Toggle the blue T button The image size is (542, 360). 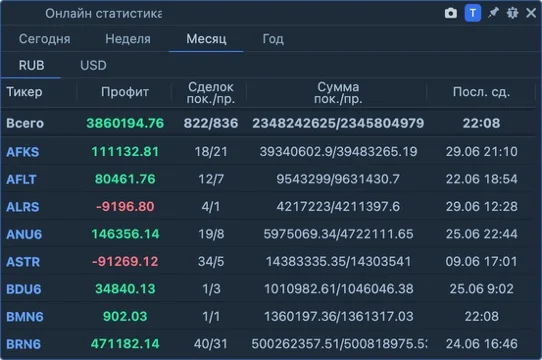(473, 13)
